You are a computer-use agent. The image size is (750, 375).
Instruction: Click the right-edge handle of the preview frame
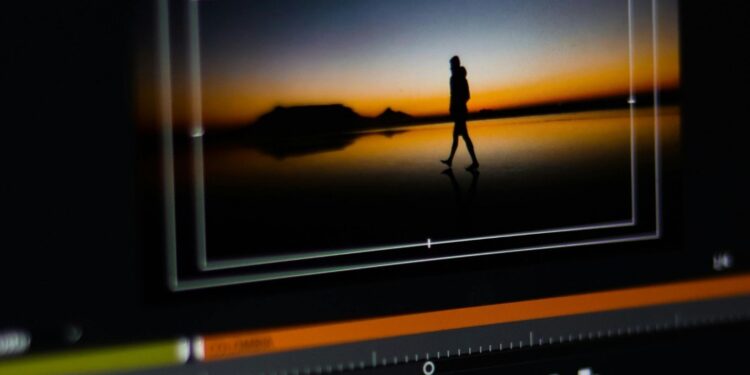click(631, 100)
